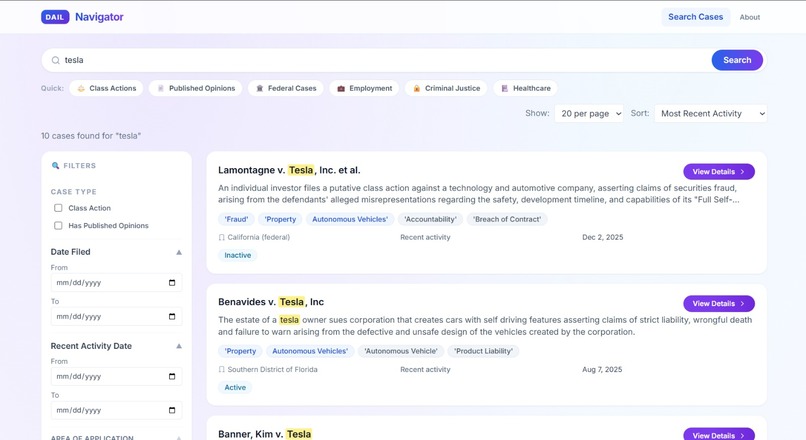This screenshot has height=440, width=806.
Task: View Details for Banner, Kim v. Tesla
Action: point(719,435)
